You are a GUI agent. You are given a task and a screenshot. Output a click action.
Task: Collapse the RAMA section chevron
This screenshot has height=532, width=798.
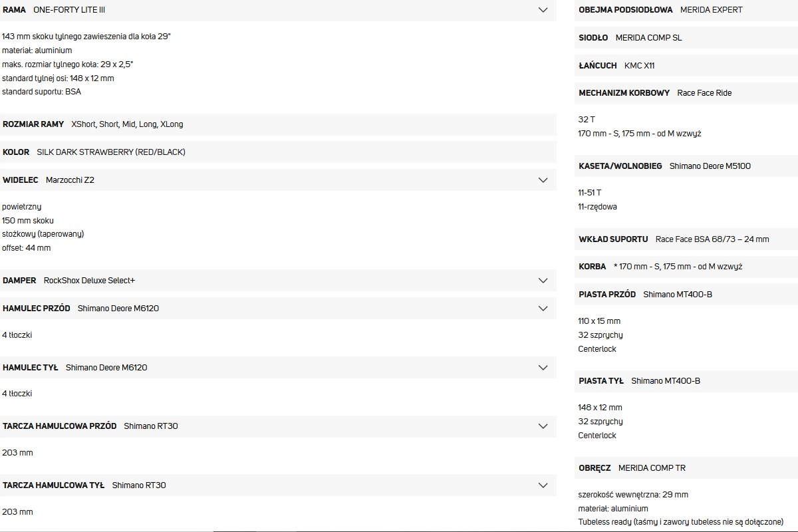[x=543, y=10]
